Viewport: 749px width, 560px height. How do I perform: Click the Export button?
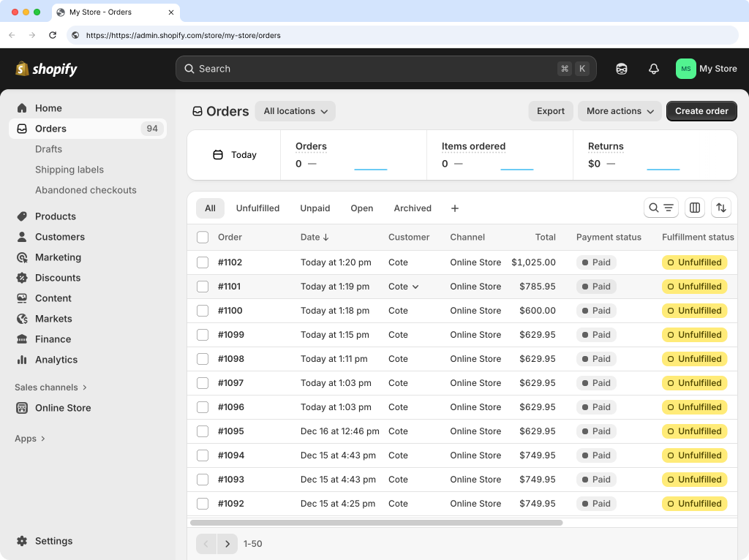point(550,111)
